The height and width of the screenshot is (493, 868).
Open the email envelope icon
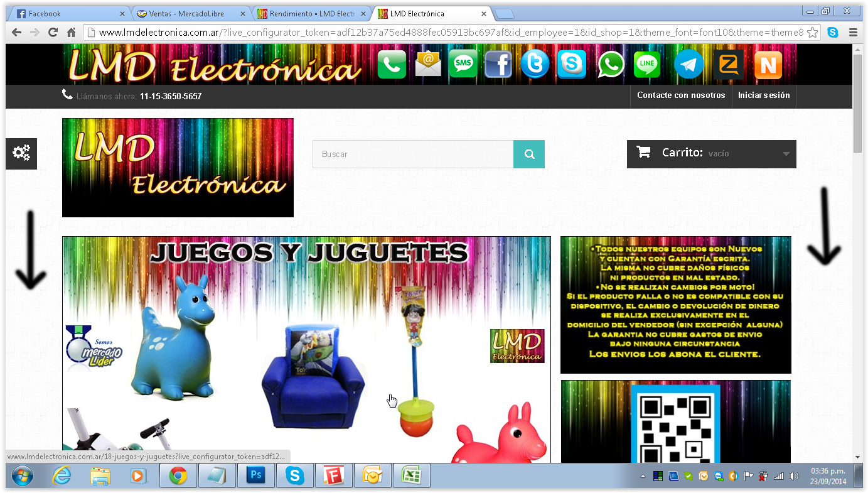pos(428,64)
